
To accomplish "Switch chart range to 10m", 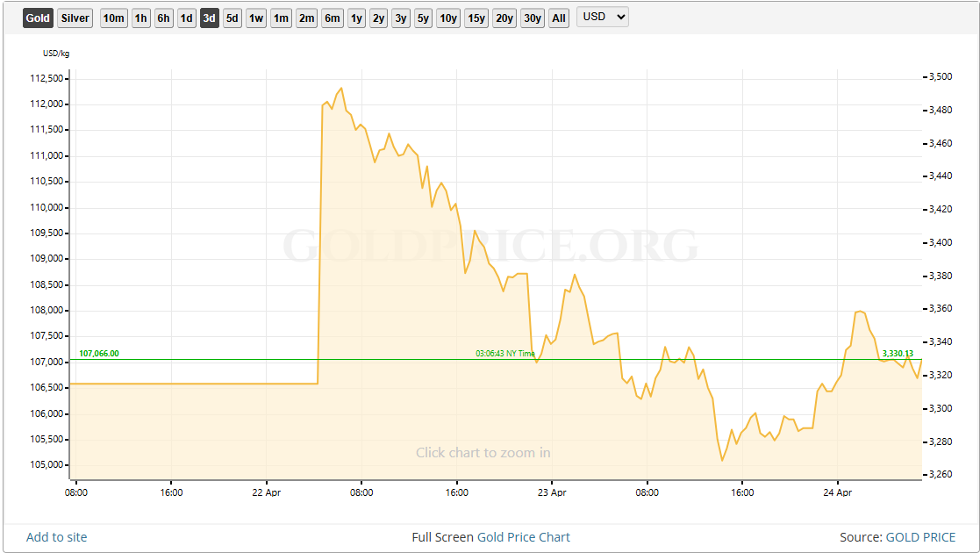I will tap(113, 18).
